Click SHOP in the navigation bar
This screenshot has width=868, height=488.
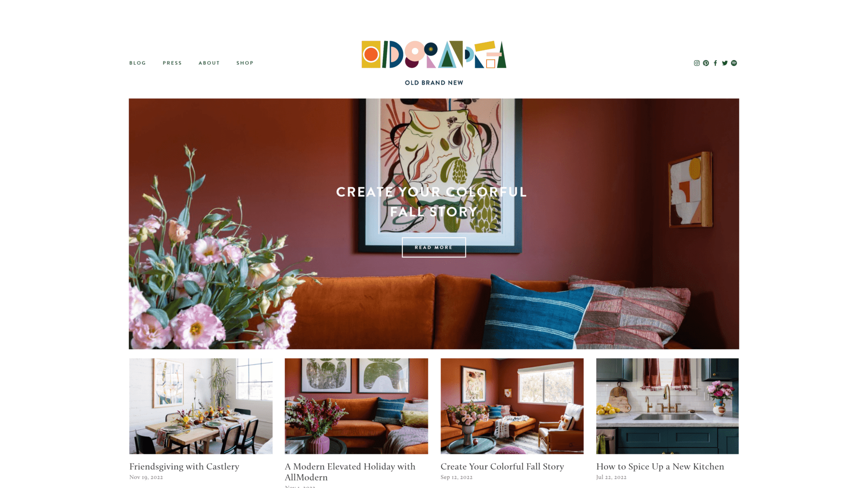pyautogui.click(x=245, y=62)
